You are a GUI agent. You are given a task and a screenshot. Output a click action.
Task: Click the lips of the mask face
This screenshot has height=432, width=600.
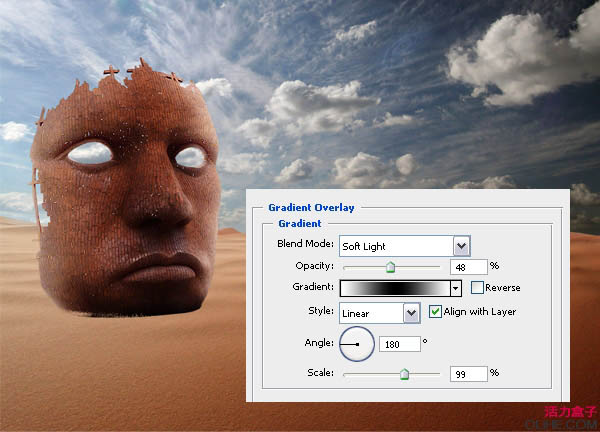(x=155, y=268)
